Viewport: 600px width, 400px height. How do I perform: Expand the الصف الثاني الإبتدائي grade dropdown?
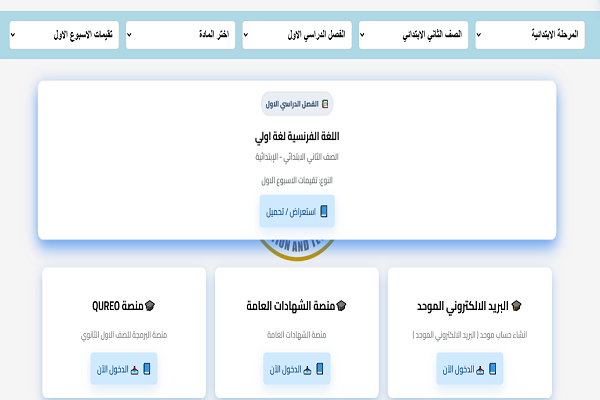pyautogui.click(x=415, y=34)
